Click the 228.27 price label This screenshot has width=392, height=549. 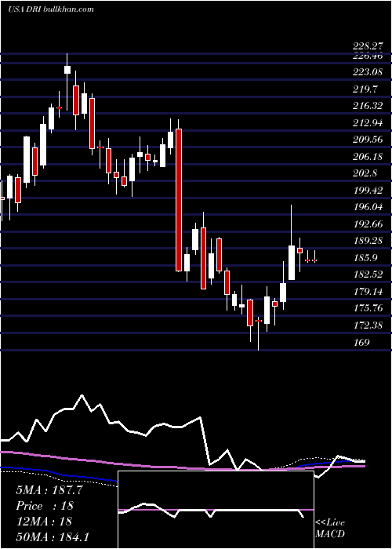click(x=368, y=46)
